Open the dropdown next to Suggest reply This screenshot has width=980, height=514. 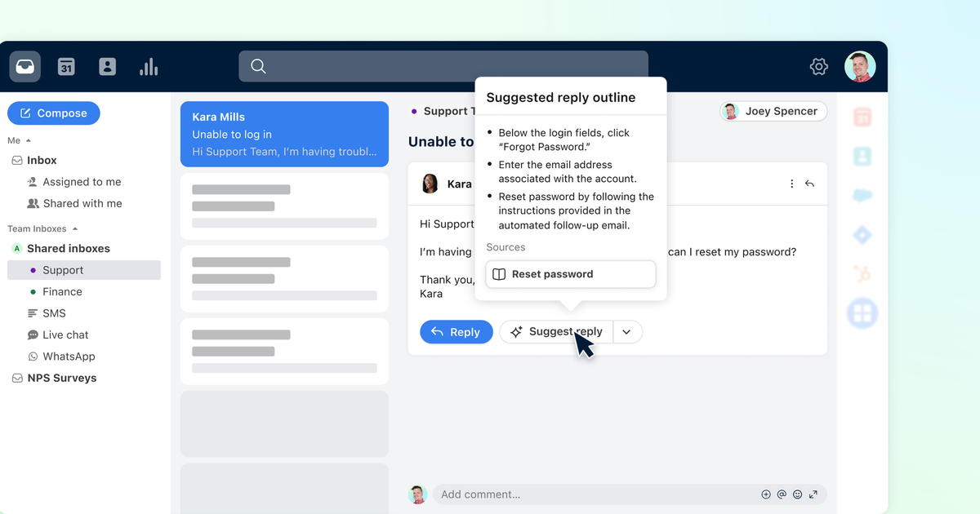tap(626, 331)
